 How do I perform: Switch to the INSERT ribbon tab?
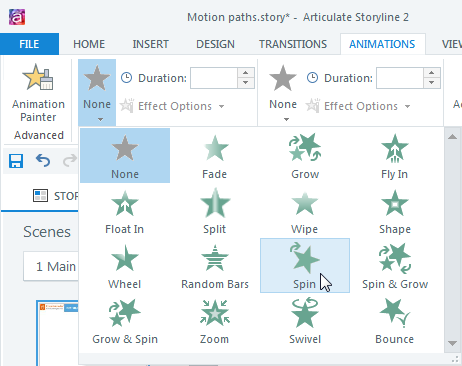tap(151, 44)
